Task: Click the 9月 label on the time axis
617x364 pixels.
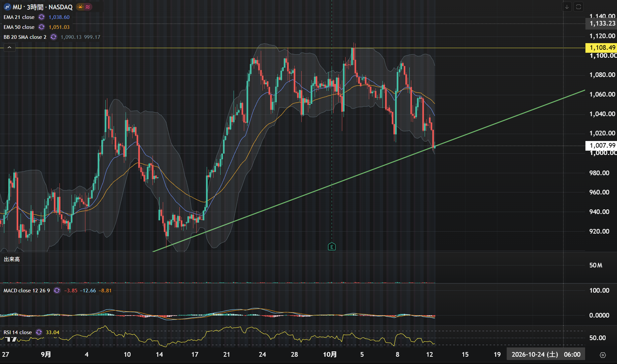Action: [46, 354]
